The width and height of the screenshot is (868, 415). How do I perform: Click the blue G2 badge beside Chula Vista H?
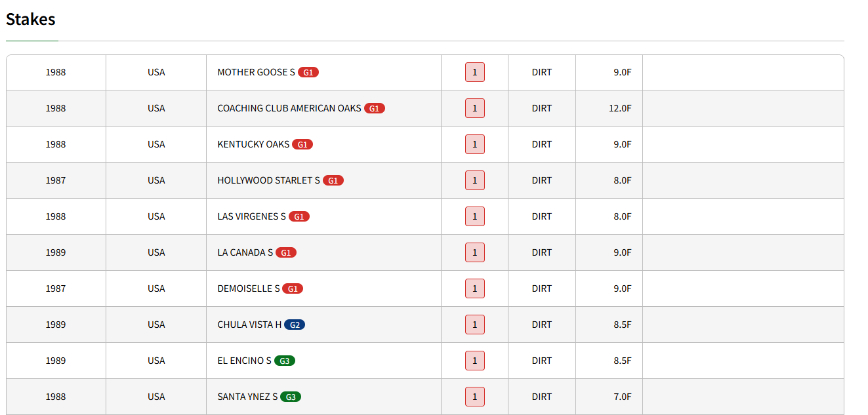295,325
